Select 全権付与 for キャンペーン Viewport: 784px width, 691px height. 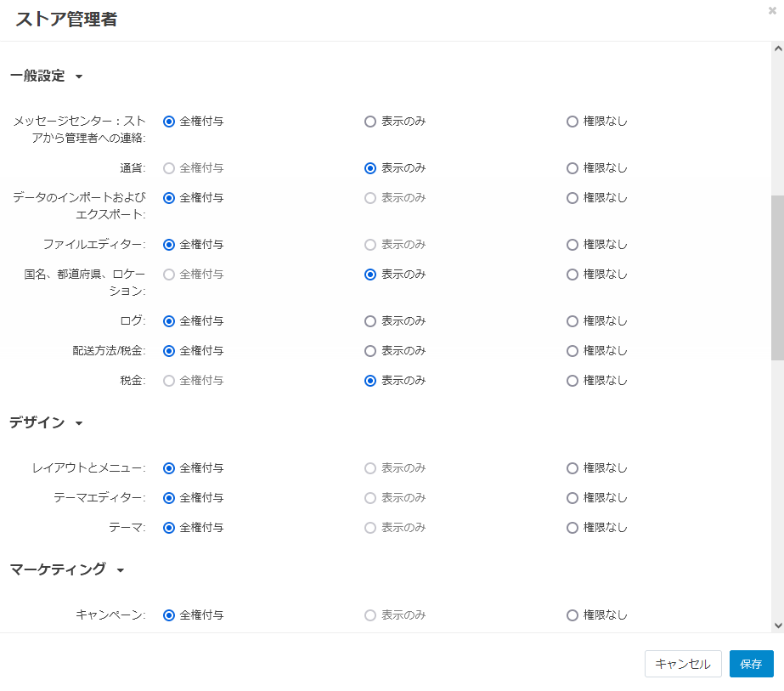coord(169,615)
